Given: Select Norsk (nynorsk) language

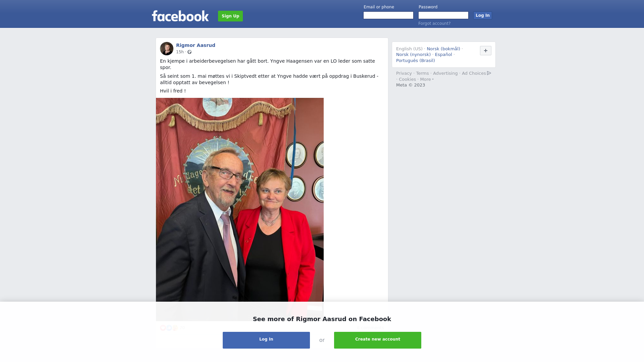Looking at the screenshot, I should (x=413, y=55).
